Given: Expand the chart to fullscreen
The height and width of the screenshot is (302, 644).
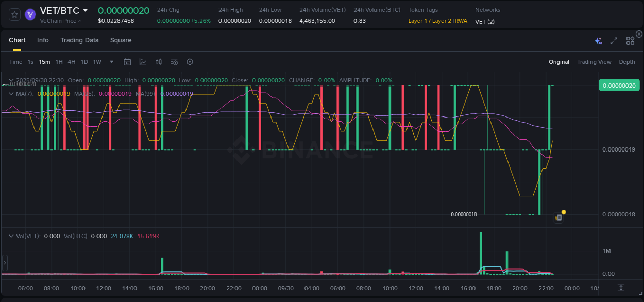Looking at the screenshot, I should coord(613,40).
